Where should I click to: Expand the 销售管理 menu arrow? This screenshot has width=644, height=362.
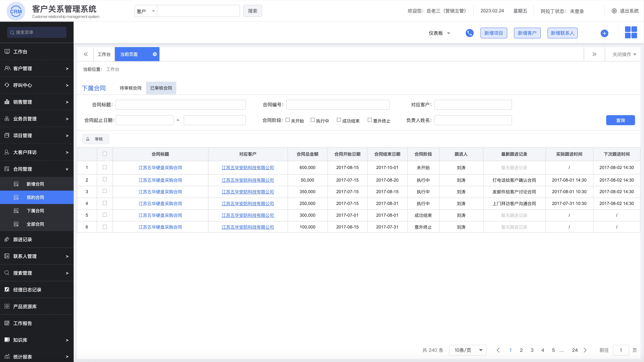(x=67, y=102)
